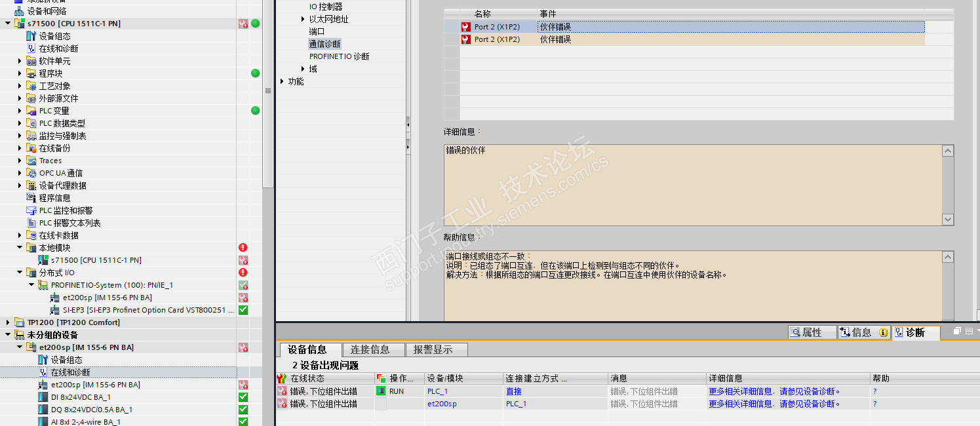Open 端口 diagnostics entry
Image resolution: width=980 pixels, height=426 pixels.
[x=317, y=31]
